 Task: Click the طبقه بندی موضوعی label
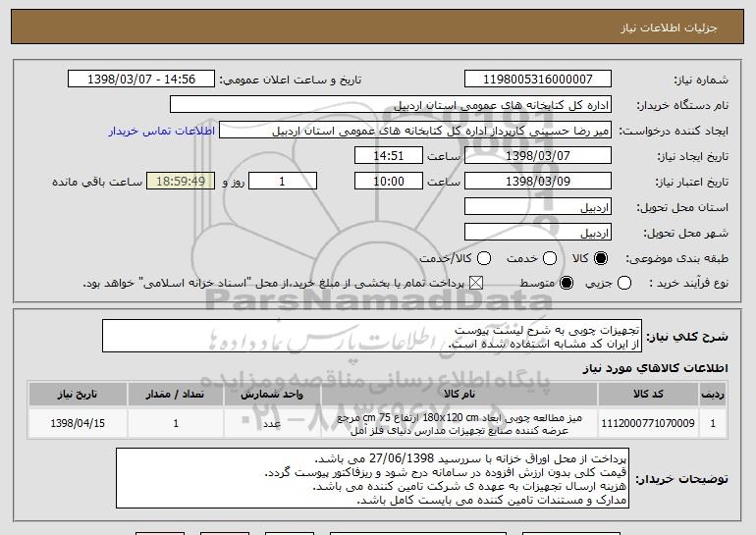[x=676, y=259]
